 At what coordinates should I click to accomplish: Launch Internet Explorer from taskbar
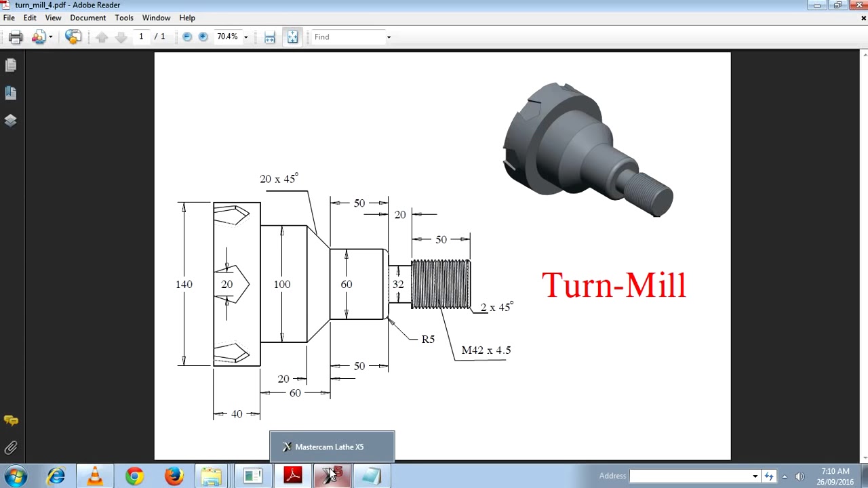coord(56,476)
